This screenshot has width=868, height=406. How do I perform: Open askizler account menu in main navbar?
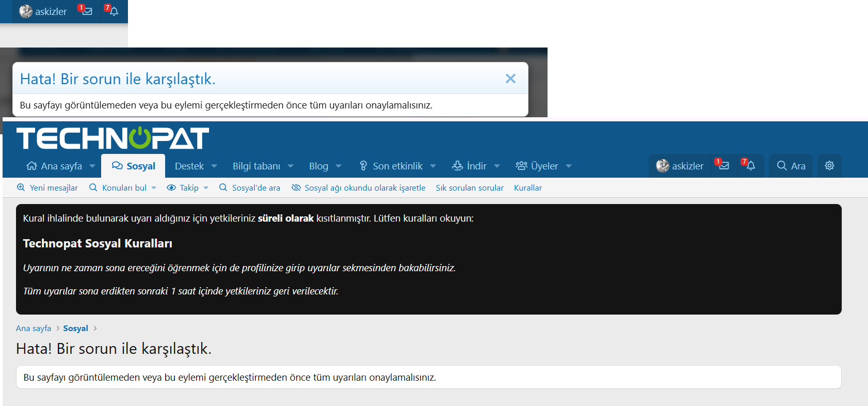pos(680,166)
